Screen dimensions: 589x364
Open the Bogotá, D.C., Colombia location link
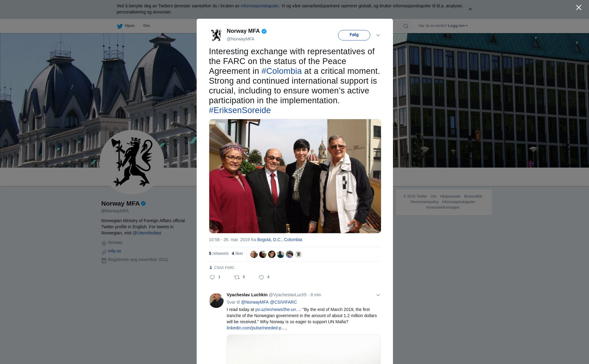pyautogui.click(x=279, y=240)
